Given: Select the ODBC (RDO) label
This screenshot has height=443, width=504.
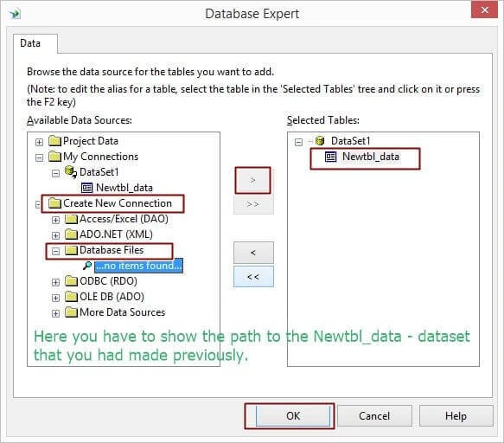Looking at the screenshot, I should pos(108,281).
